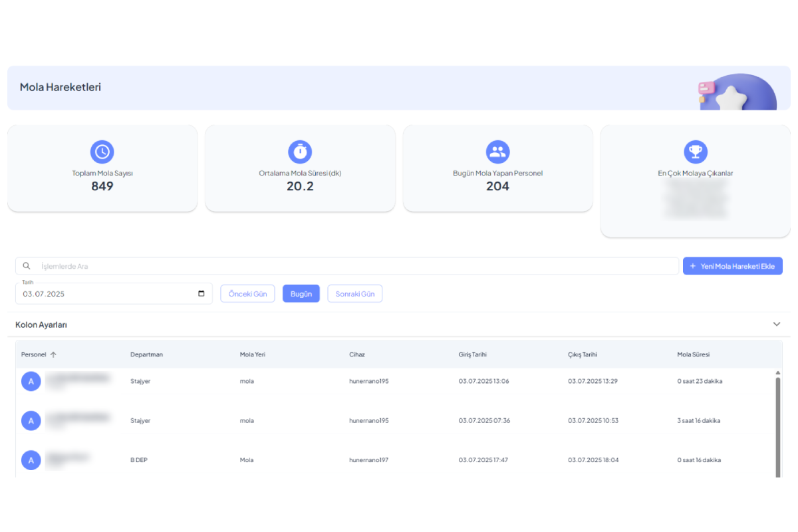Select the Bugün button
Image resolution: width=798 pixels, height=532 pixels.
pos(301,294)
